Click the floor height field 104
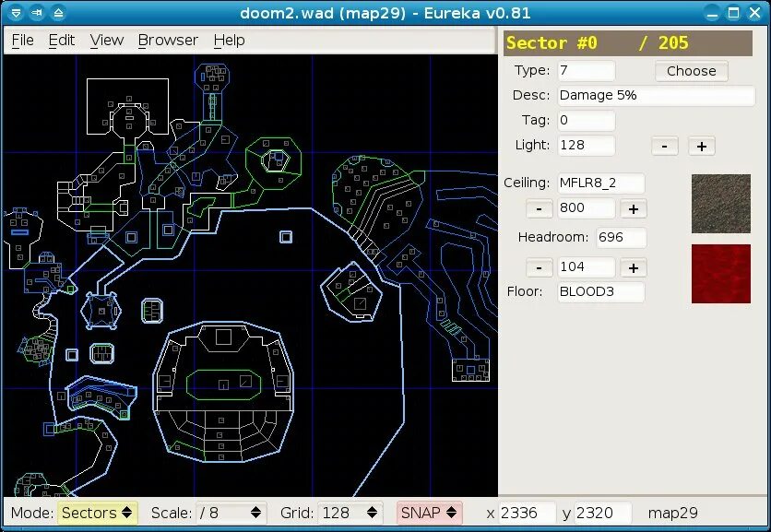Viewport: 771px width, 532px height. pos(587,267)
